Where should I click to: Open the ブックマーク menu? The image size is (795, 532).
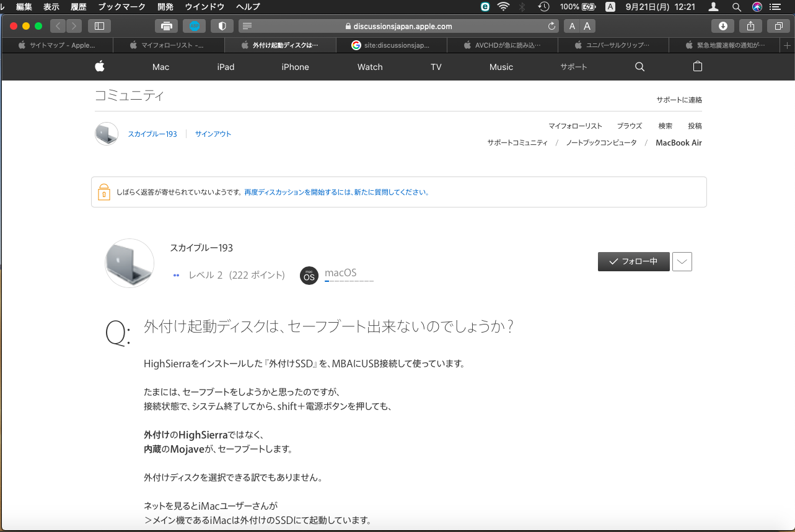click(122, 7)
